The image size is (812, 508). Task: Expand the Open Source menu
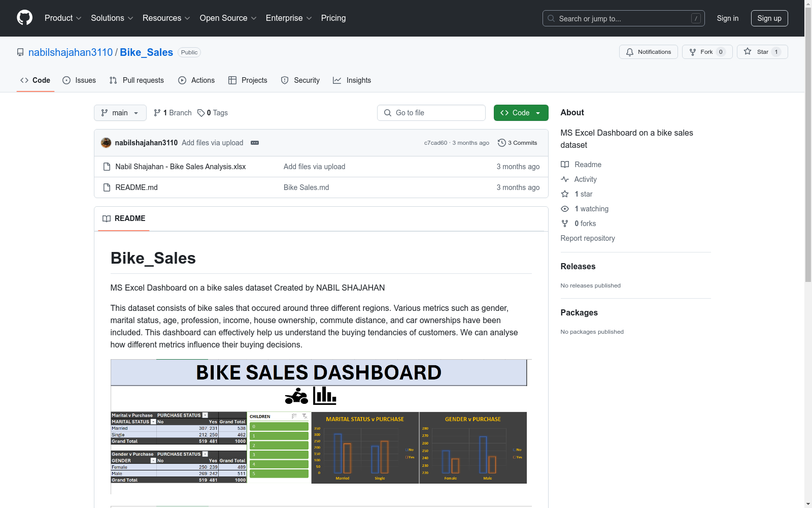click(228, 18)
